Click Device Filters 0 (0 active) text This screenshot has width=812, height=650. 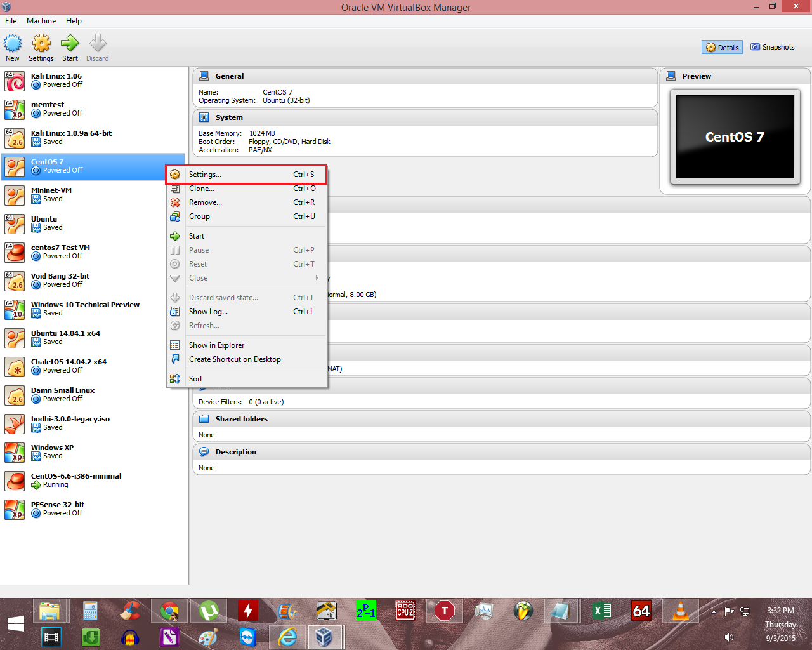tap(241, 402)
